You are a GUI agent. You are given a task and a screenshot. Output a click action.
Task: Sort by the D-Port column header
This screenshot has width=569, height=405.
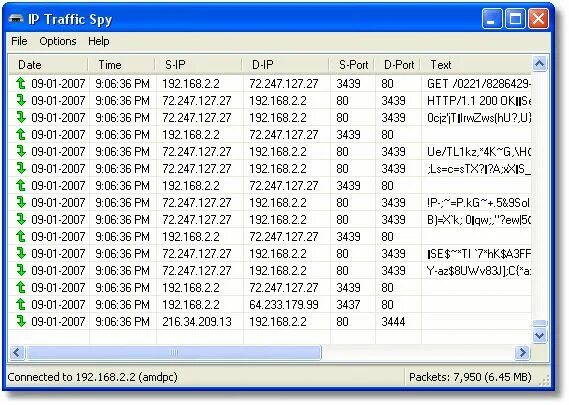point(398,65)
